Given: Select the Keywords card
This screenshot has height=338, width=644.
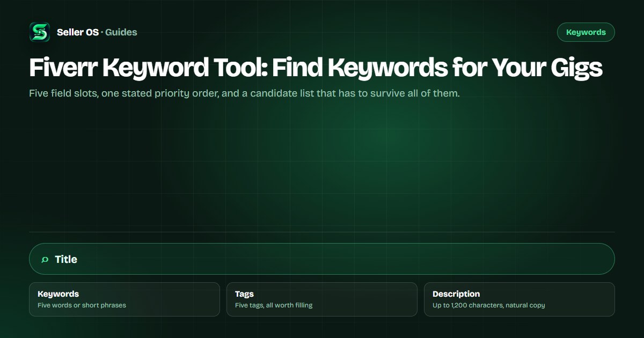Looking at the screenshot, I should point(125,299).
